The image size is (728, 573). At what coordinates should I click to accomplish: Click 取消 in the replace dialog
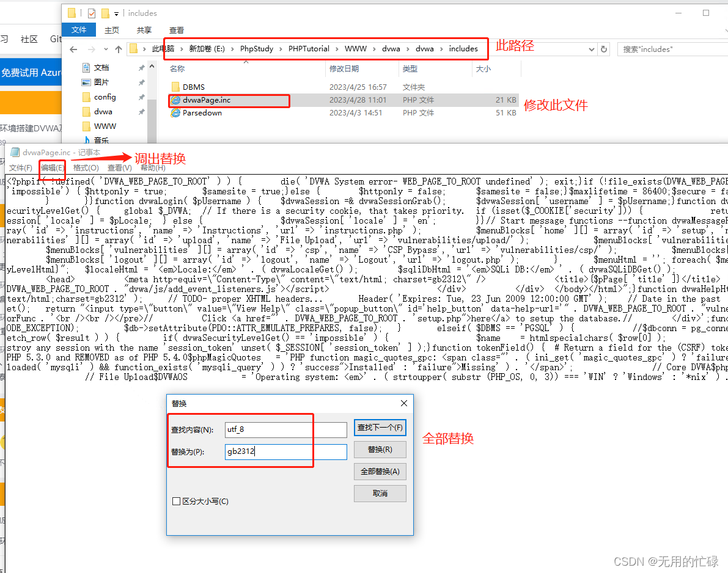[380, 493]
